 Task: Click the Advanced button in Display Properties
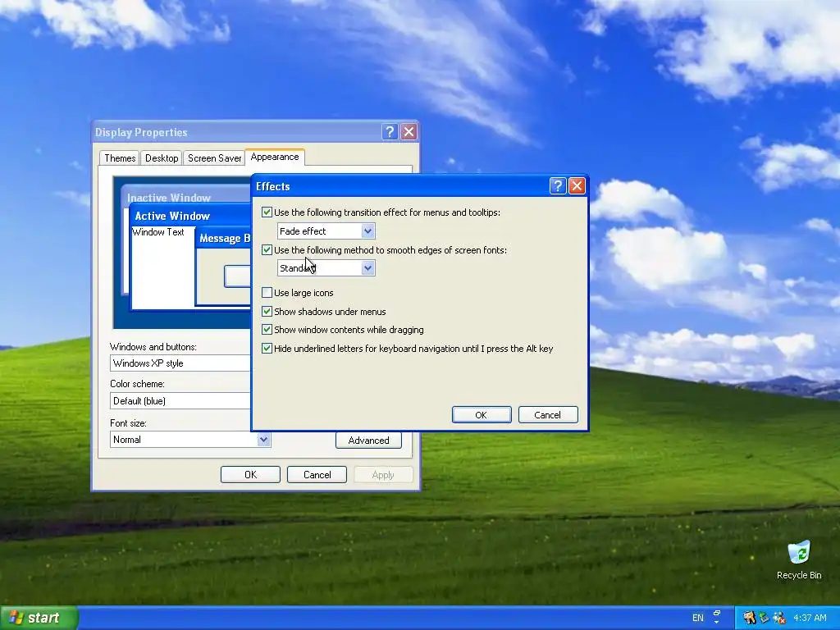pos(368,440)
